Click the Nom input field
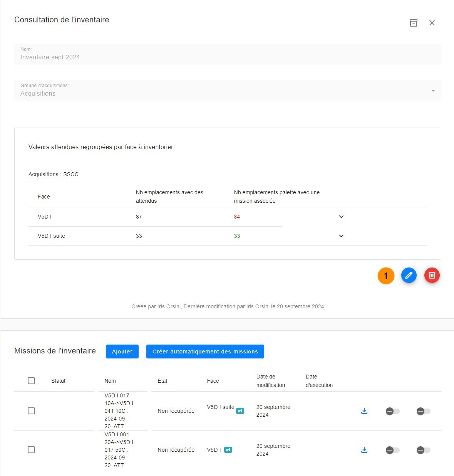The height and width of the screenshot is (476, 454). coord(227,57)
